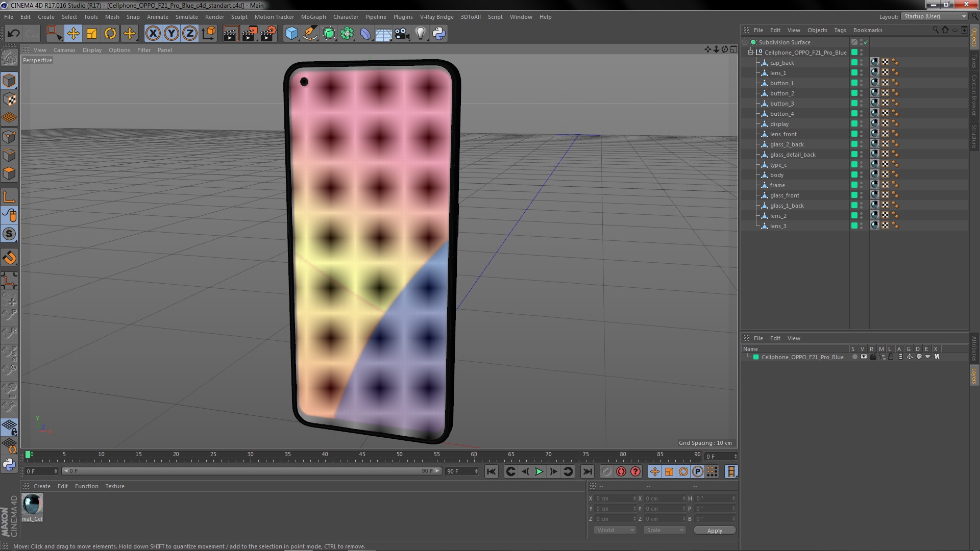Viewport: 980px width, 551px height.
Task: Open the File menu
Action: click(x=9, y=17)
